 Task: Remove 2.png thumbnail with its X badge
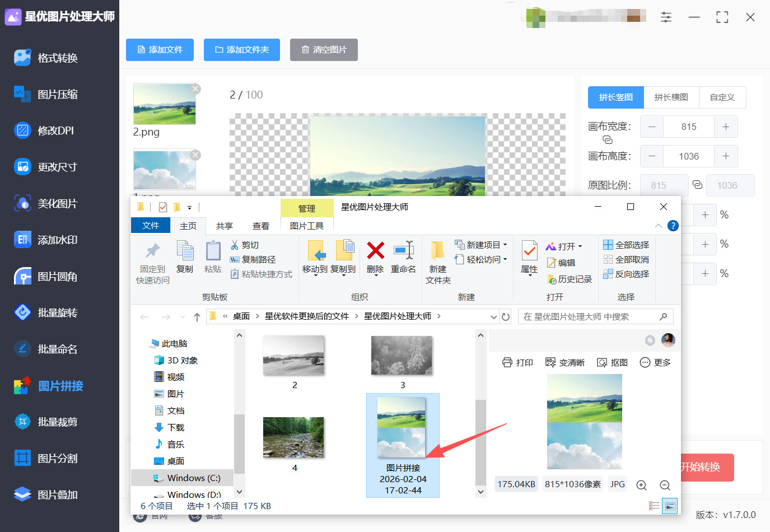(x=195, y=88)
